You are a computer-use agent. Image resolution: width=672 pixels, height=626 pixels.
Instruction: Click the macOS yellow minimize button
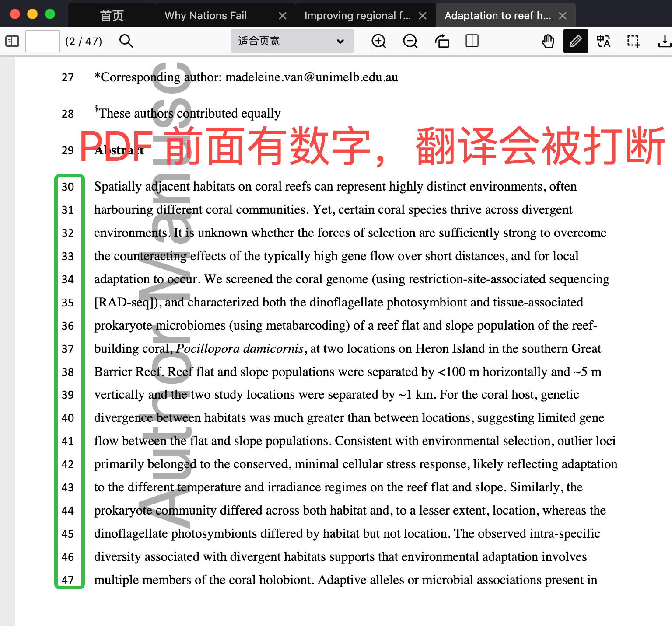32,14
